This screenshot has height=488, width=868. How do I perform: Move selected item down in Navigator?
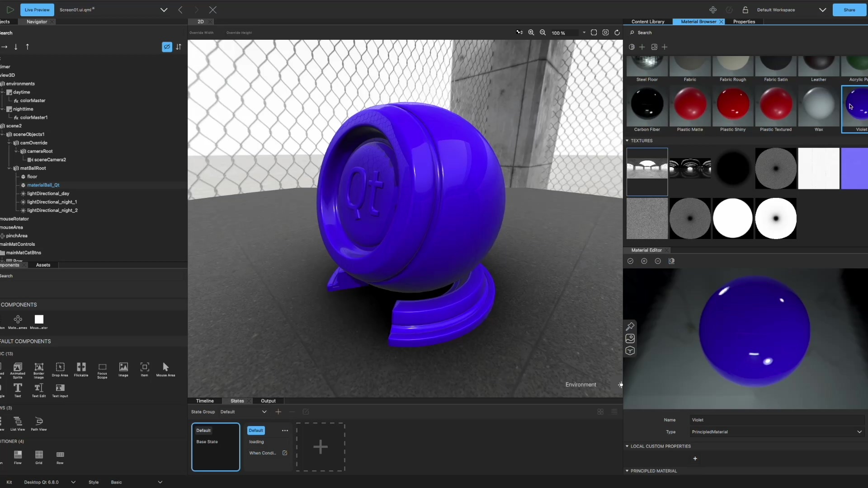tap(16, 47)
